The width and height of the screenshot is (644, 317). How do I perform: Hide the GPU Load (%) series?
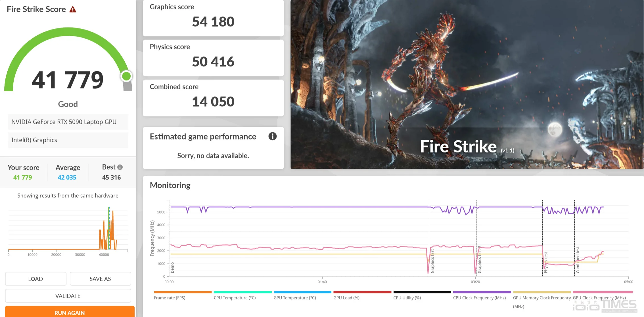click(x=346, y=298)
